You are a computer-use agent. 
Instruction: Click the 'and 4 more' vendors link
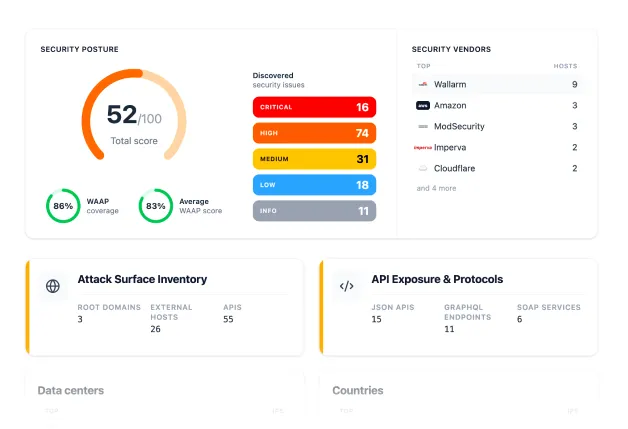tap(436, 188)
